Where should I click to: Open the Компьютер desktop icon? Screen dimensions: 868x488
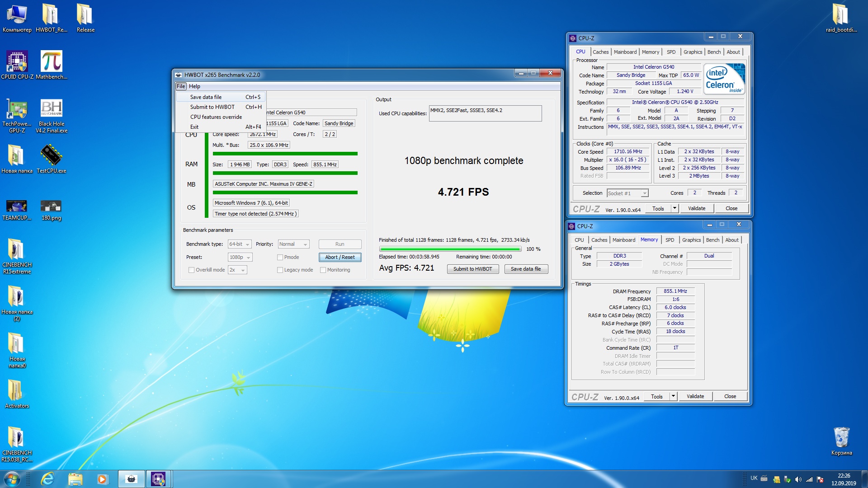click(17, 19)
